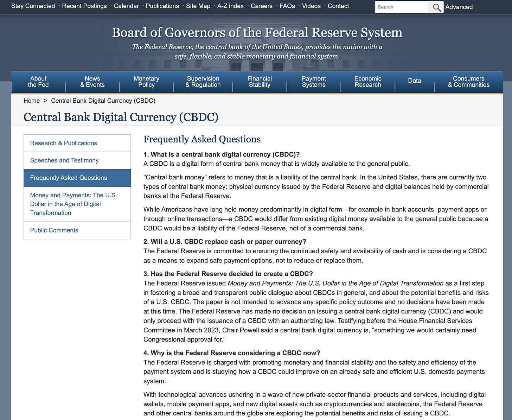This screenshot has width=512, height=420.
Task: Click the italic Money and Payments paper title
Action: coord(335,283)
